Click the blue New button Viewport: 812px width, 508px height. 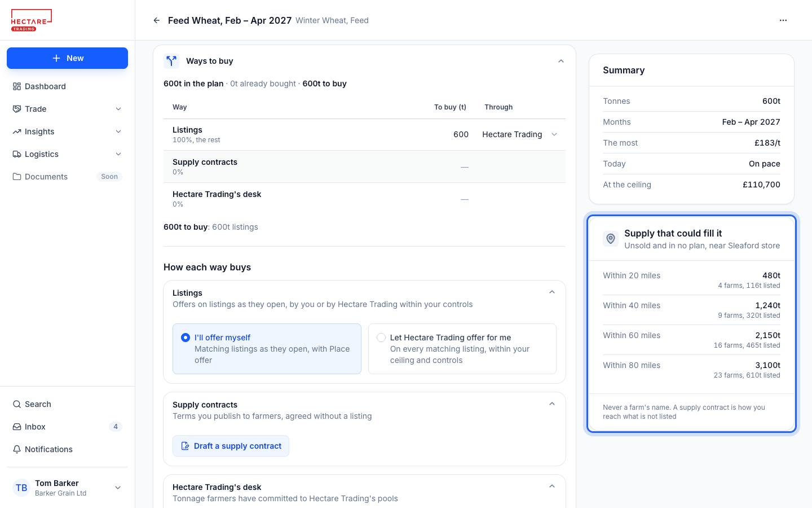click(67, 58)
